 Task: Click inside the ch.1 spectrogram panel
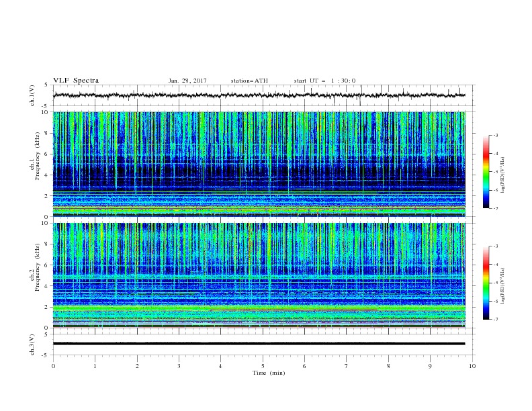(259, 164)
